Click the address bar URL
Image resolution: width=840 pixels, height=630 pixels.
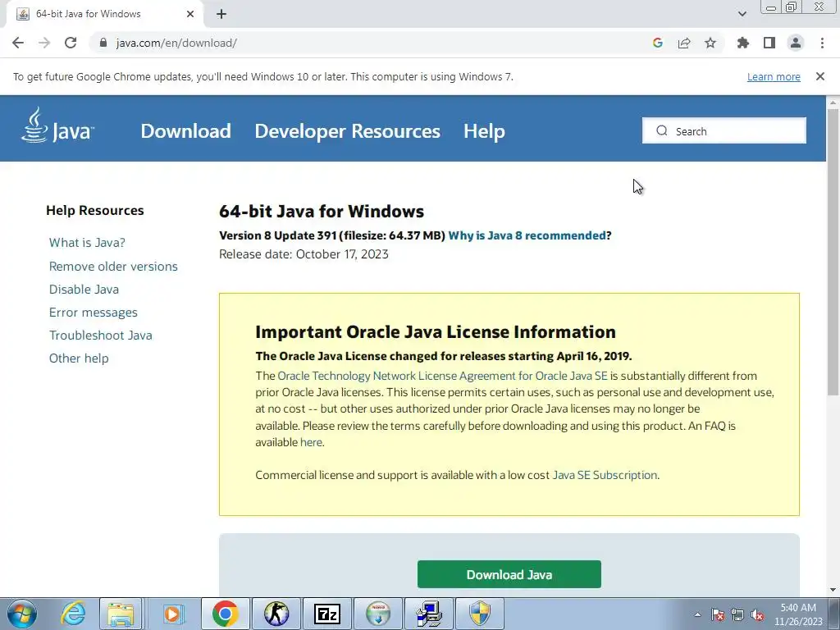click(x=176, y=43)
